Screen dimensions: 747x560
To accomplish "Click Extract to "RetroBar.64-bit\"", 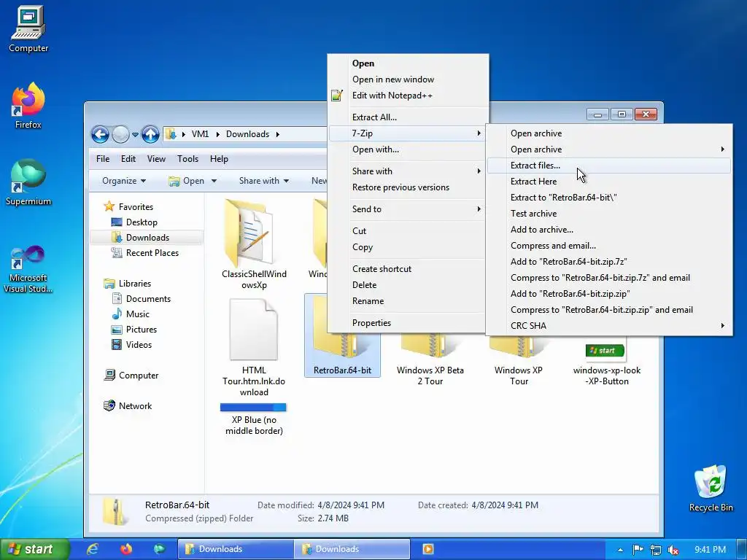I will [x=609, y=198].
